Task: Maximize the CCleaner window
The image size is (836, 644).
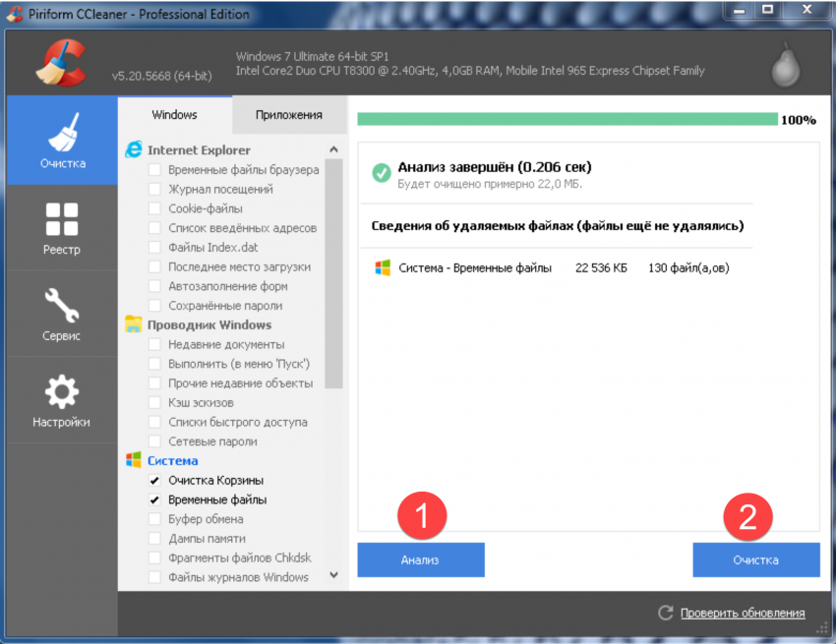Action: pyautogui.click(x=768, y=10)
